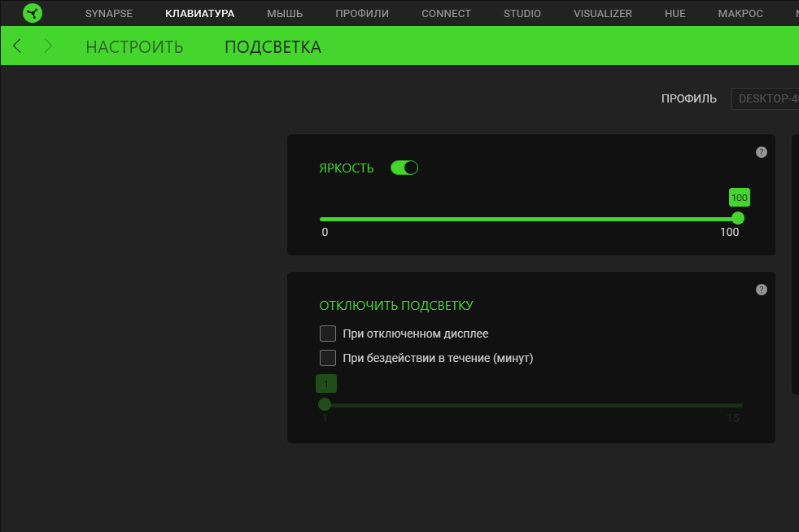Image resolution: width=799 pixels, height=532 pixels.
Task: Go back with the left arrow
Action: (17, 46)
